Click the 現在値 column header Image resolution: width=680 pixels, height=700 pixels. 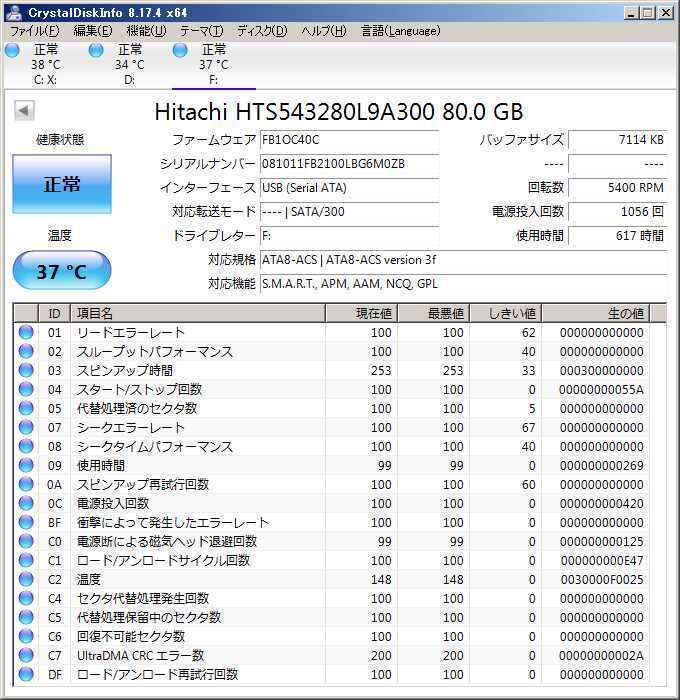(x=362, y=313)
